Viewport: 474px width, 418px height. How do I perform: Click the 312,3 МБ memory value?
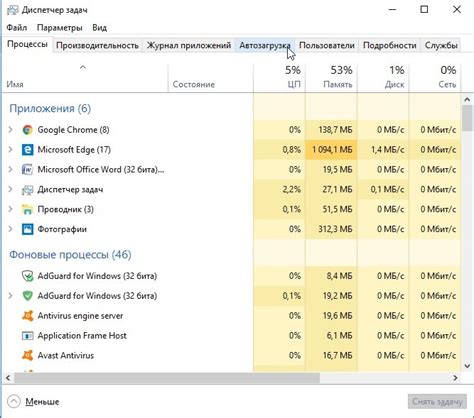pyautogui.click(x=335, y=229)
